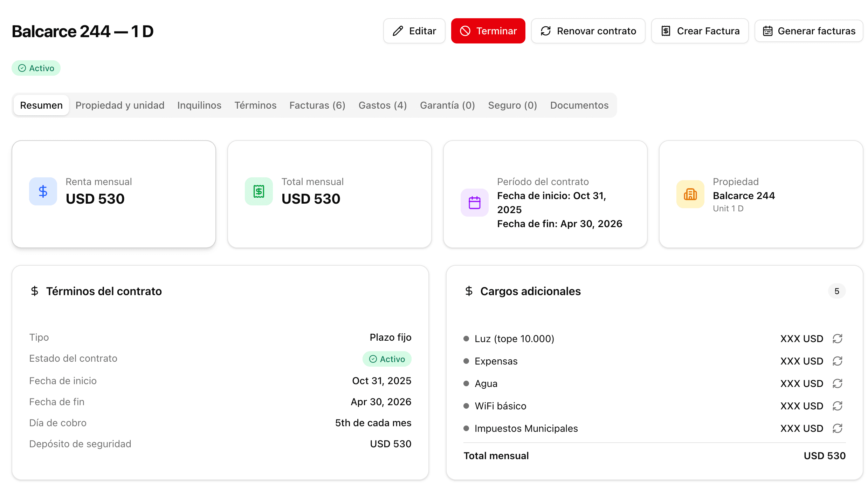Click the recurring icon next to Impuestos Municipales

(838, 428)
